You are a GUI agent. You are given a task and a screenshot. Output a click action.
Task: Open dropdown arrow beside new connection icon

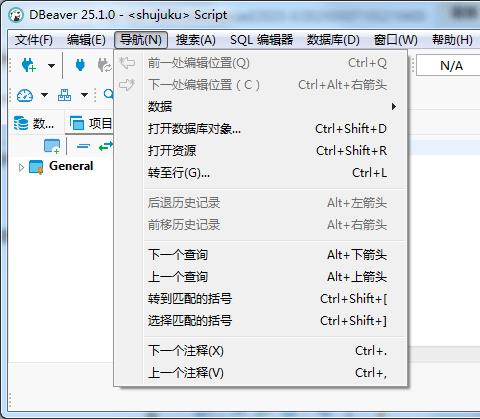click(51, 66)
